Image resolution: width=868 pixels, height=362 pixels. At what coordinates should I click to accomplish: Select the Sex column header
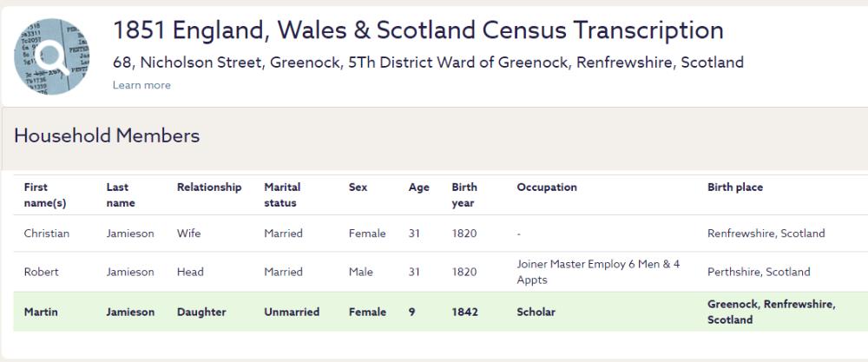point(358,188)
